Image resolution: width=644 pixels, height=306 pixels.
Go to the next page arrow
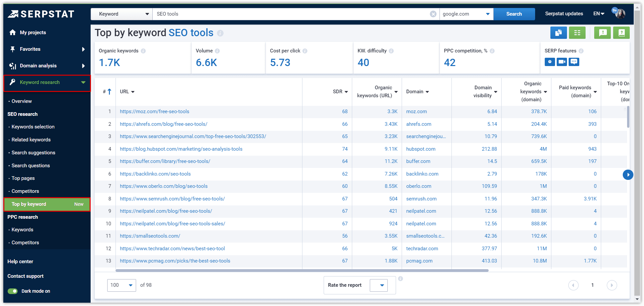(612, 285)
